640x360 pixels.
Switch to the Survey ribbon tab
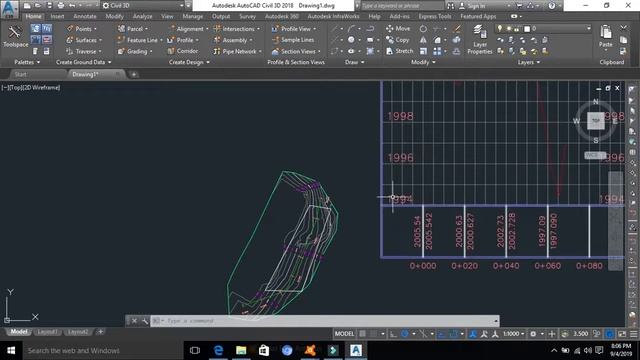pos(247,16)
